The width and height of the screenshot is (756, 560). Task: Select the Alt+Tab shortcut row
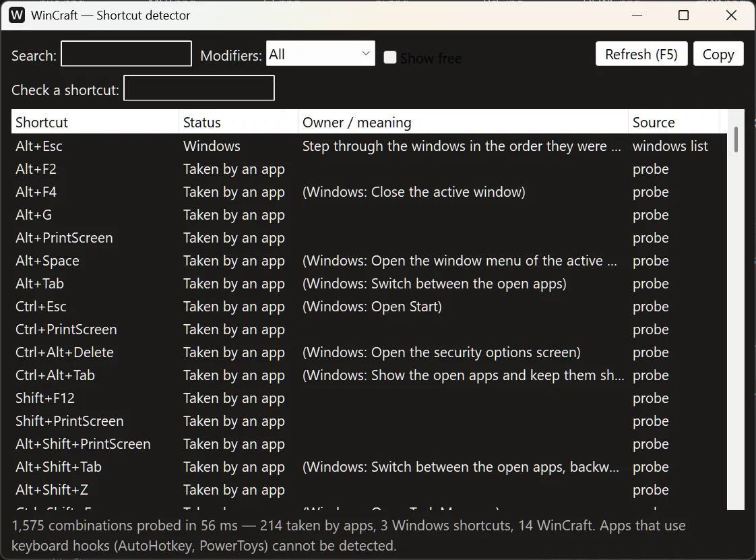pos(369,284)
